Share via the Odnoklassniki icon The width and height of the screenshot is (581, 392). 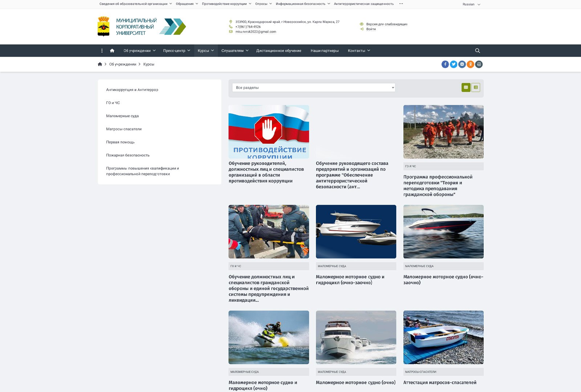tap(470, 64)
